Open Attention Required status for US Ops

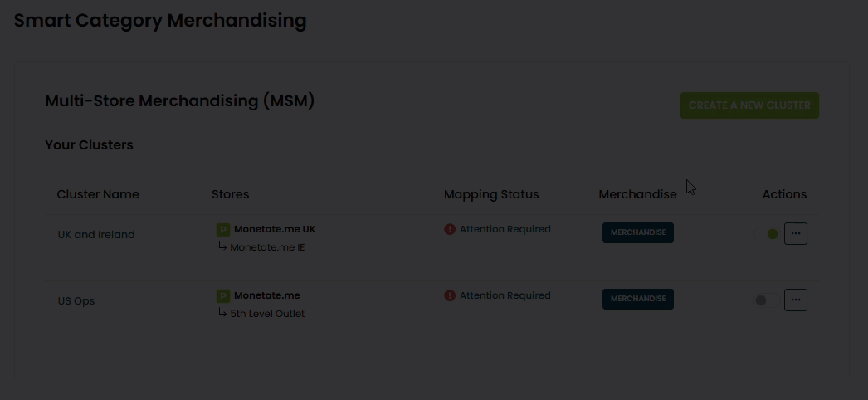[505, 295]
